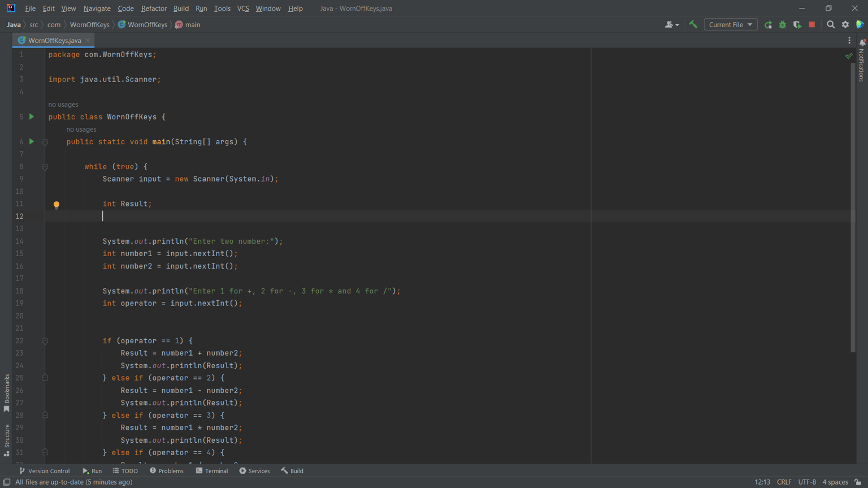Change indent setting 4 spaces
The width and height of the screenshot is (868, 488).
point(835,482)
